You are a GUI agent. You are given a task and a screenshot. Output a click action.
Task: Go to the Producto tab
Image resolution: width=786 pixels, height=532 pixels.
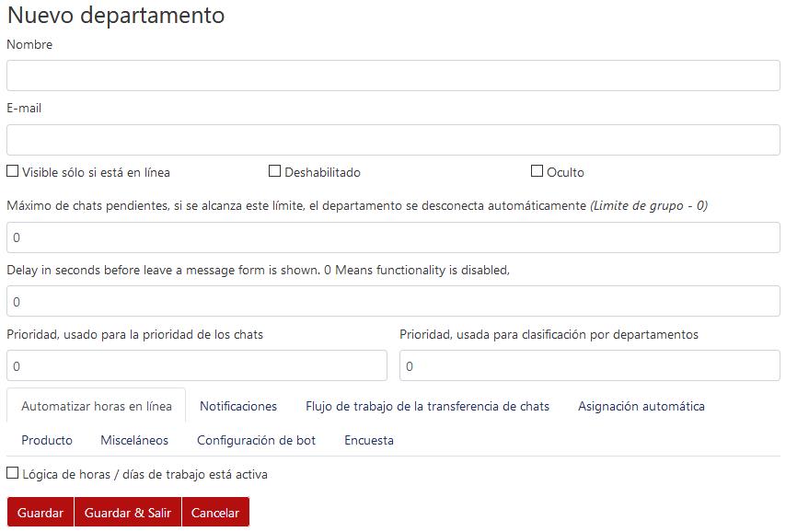point(47,440)
